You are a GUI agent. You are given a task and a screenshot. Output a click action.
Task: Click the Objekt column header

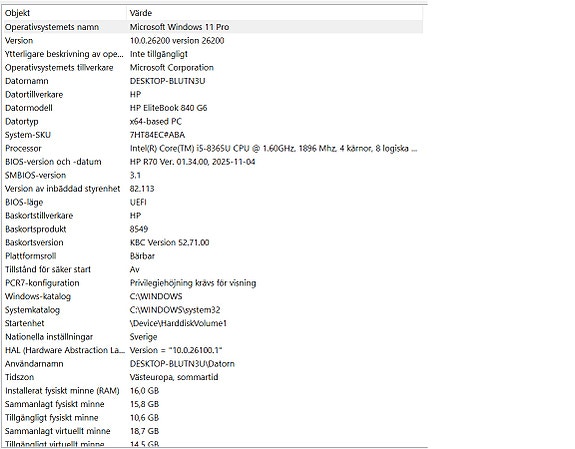tap(64, 13)
